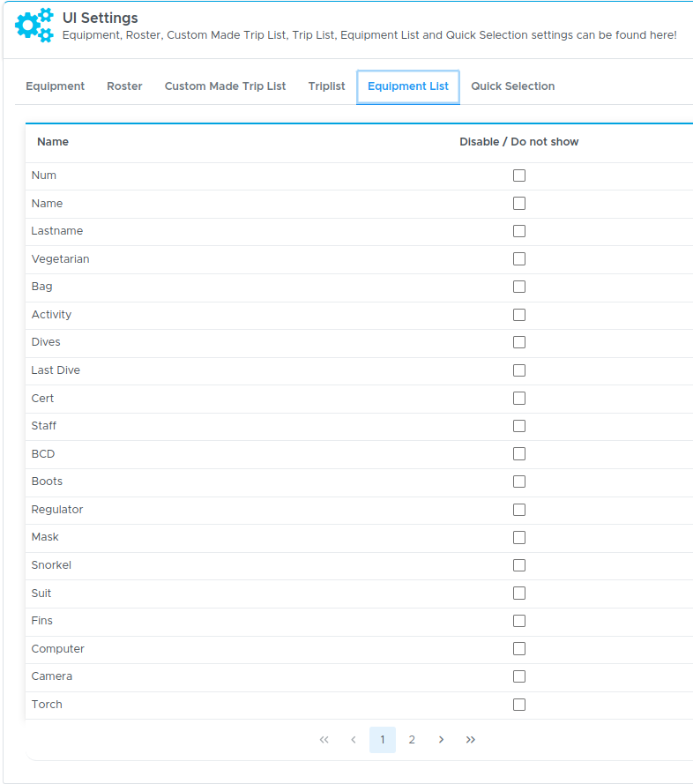The width and height of the screenshot is (693, 784).
Task: Select the BCD row label
Action: [x=43, y=454]
